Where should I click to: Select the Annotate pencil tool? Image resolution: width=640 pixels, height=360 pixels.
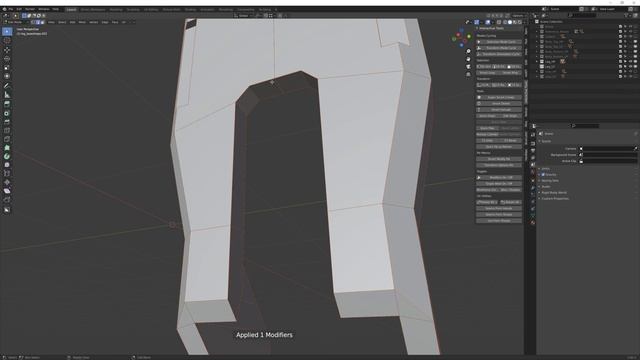pos(7,86)
